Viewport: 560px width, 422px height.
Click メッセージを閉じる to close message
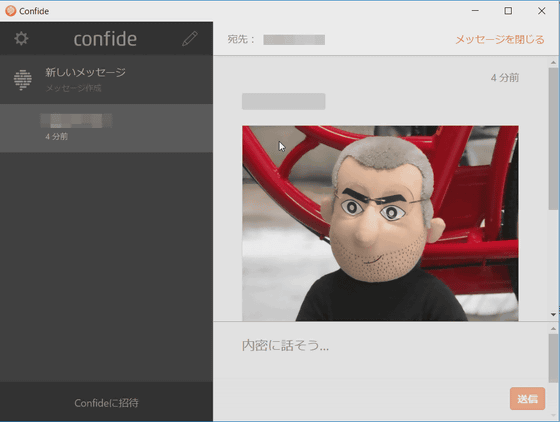500,39
